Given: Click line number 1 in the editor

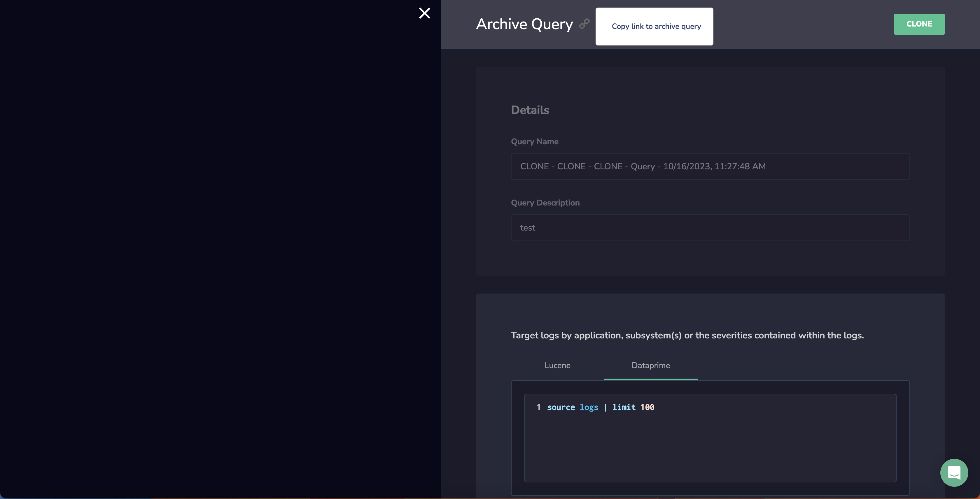Looking at the screenshot, I should pos(538,407).
